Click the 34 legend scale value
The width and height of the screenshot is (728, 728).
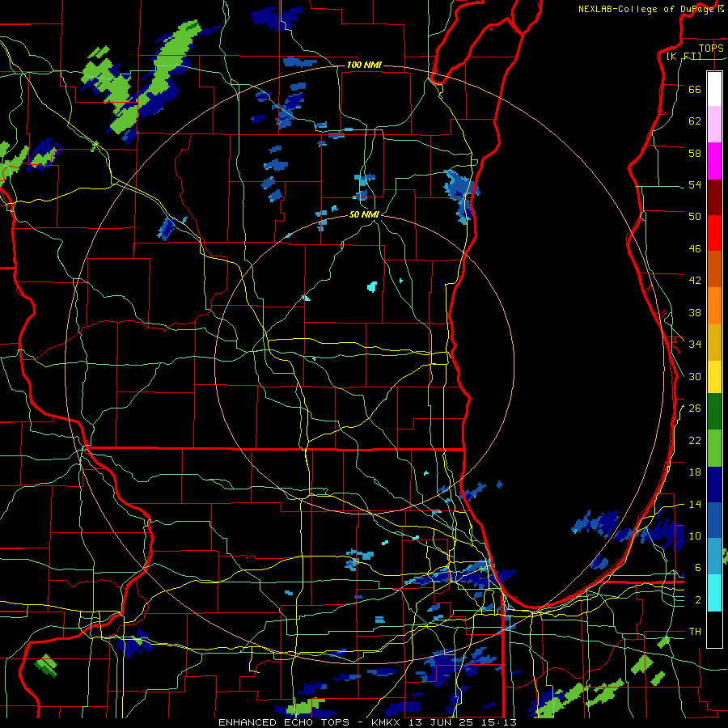point(695,345)
